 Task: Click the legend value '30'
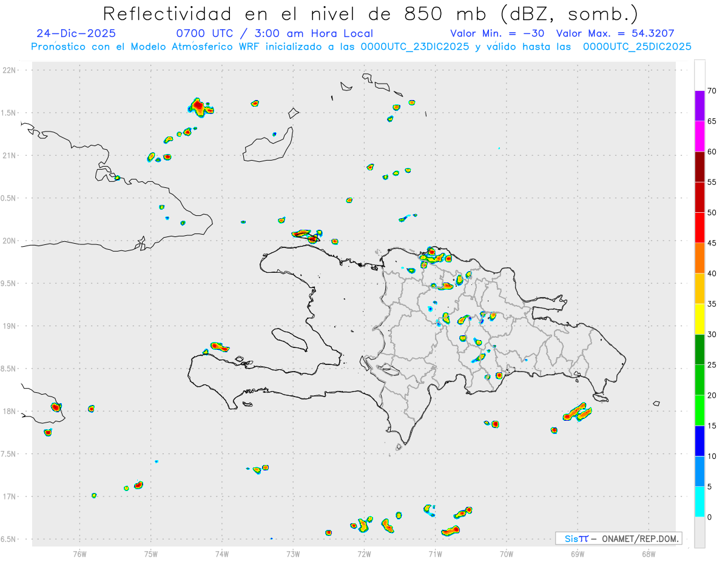tap(712, 335)
